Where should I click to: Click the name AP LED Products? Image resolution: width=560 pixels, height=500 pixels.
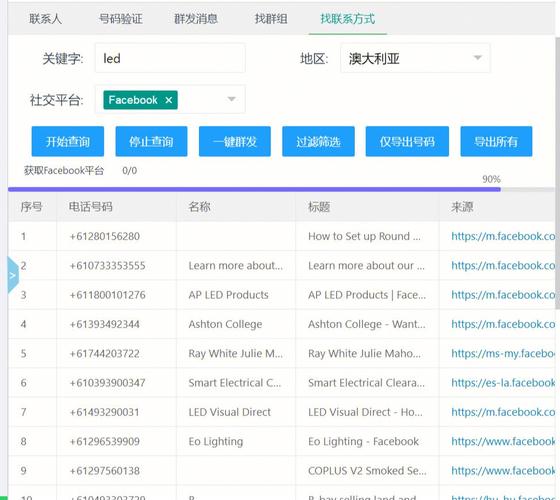pos(228,295)
